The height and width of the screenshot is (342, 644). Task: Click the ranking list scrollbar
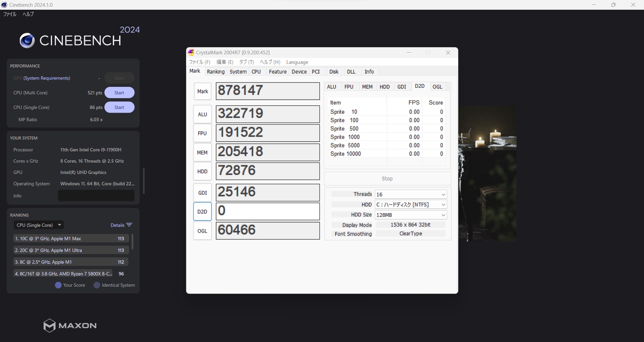tap(132, 242)
